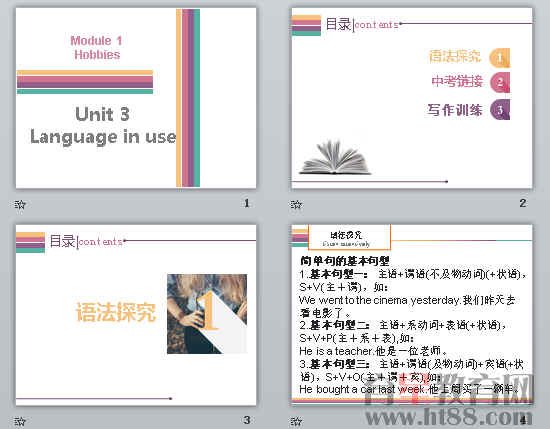Click pink number 2 badge on contents slide
Screen dimensions: 550x429
coord(500,82)
